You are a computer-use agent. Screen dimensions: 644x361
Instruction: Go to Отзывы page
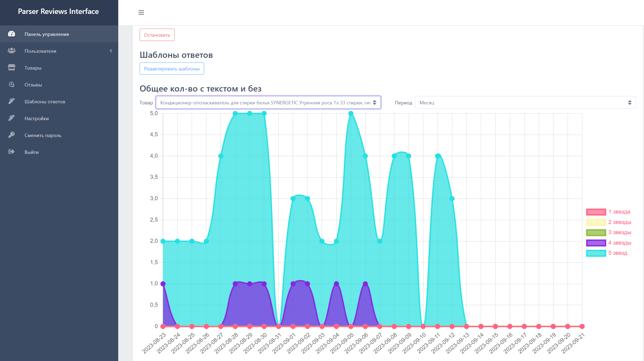[x=59, y=85]
